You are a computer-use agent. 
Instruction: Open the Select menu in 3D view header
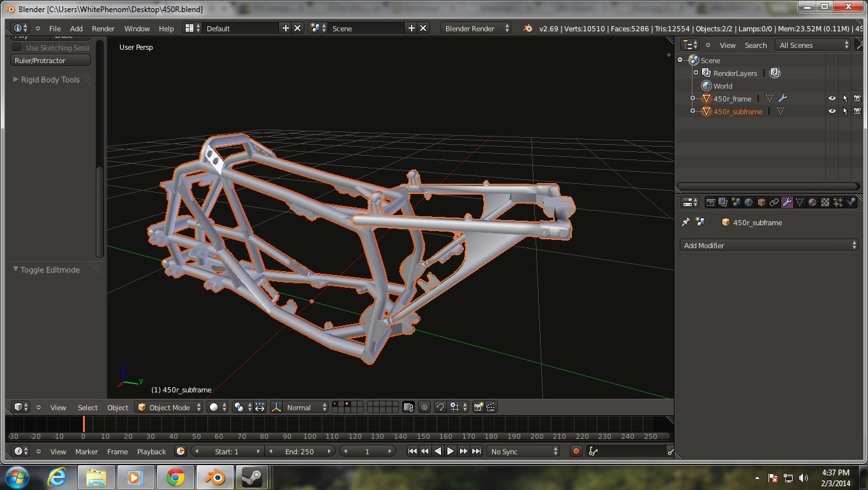(87, 407)
